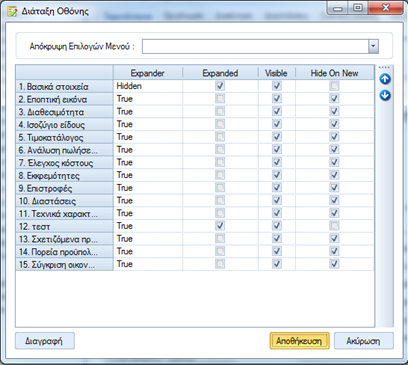Image resolution: width=408 pixels, height=365 pixels.
Task: Click the Απόκρυψη Επιλογών Μενού combo field
Action: [260, 46]
